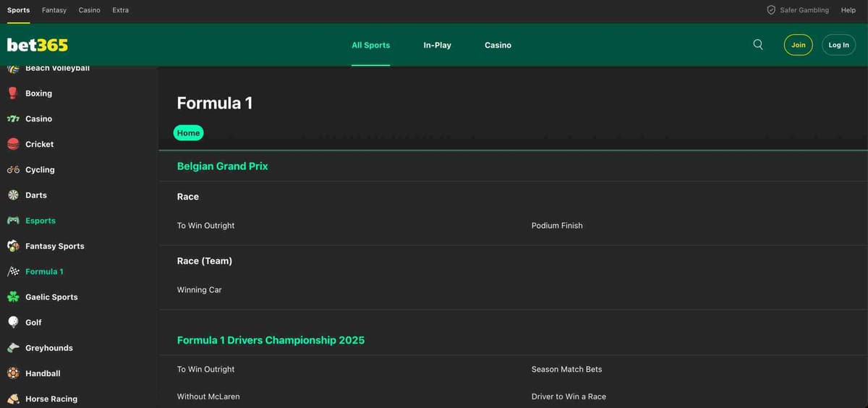Click the Gaelic Sports shamrock icon
This screenshot has height=408, width=868.
tap(13, 297)
